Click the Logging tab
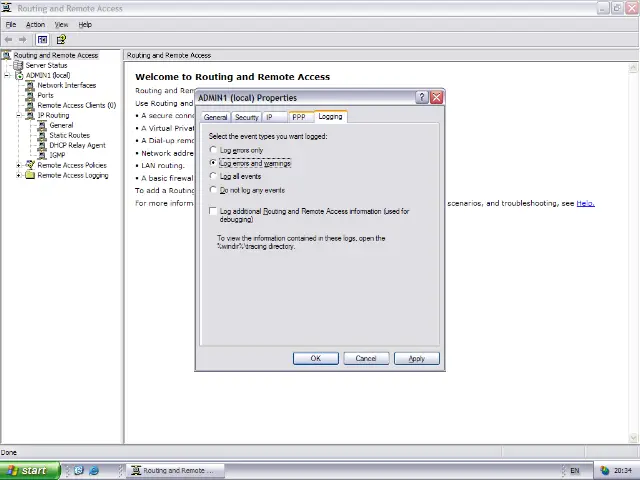The width and height of the screenshot is (640, 480). click(x=330, y=116)
